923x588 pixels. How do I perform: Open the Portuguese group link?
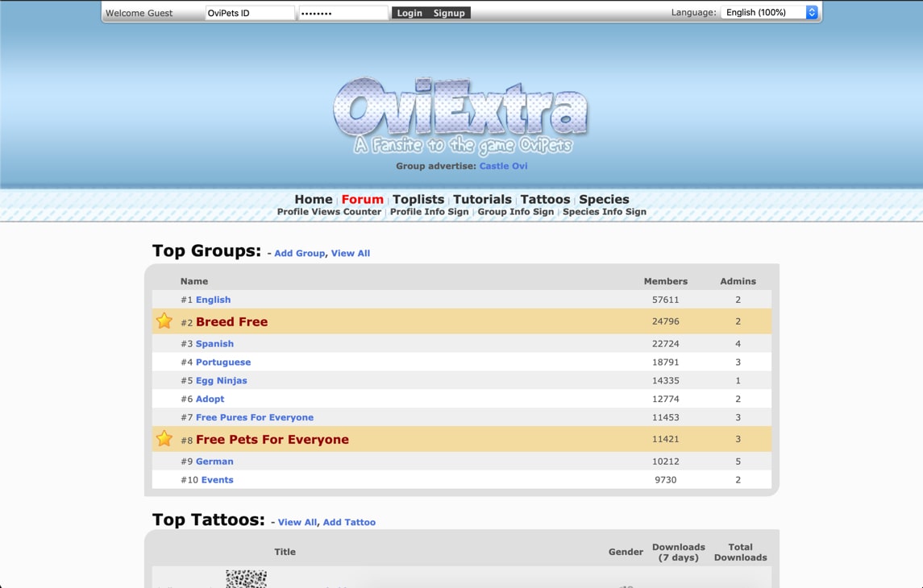pyautogui.click(x=223, y=362)
